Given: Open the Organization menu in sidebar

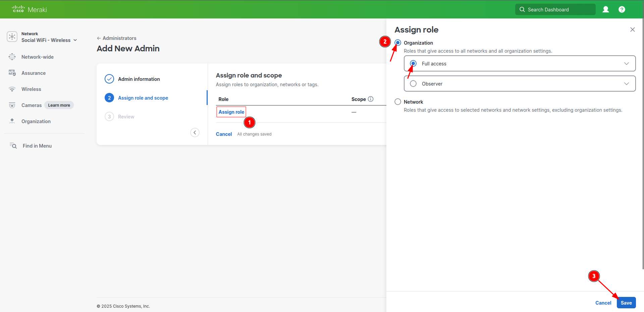Looking at the screenshot, I should [36, 121].
